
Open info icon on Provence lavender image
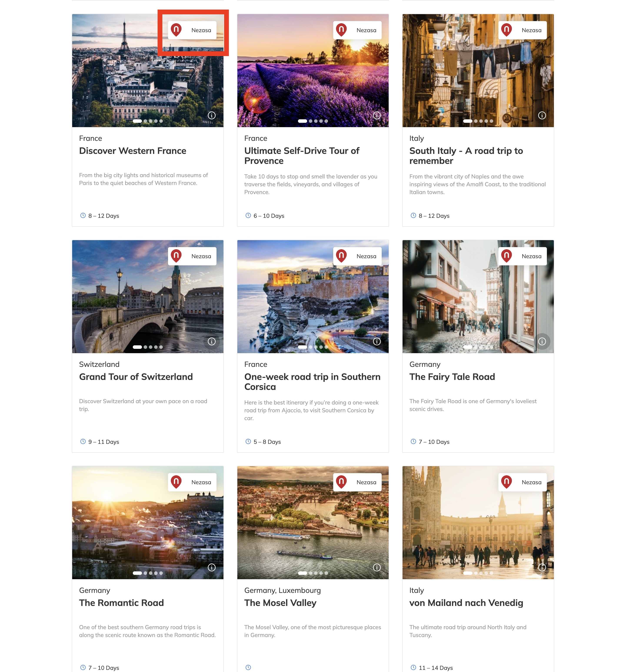click(377, 116)
